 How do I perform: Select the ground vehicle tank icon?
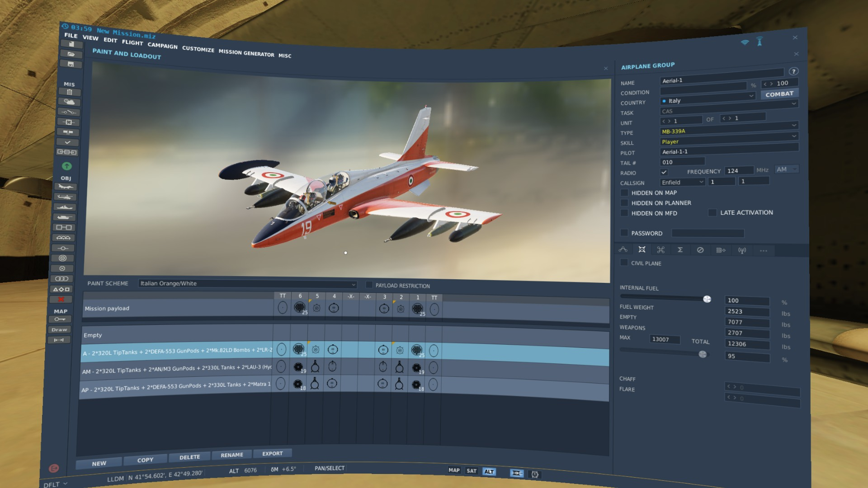click(65, 217)
